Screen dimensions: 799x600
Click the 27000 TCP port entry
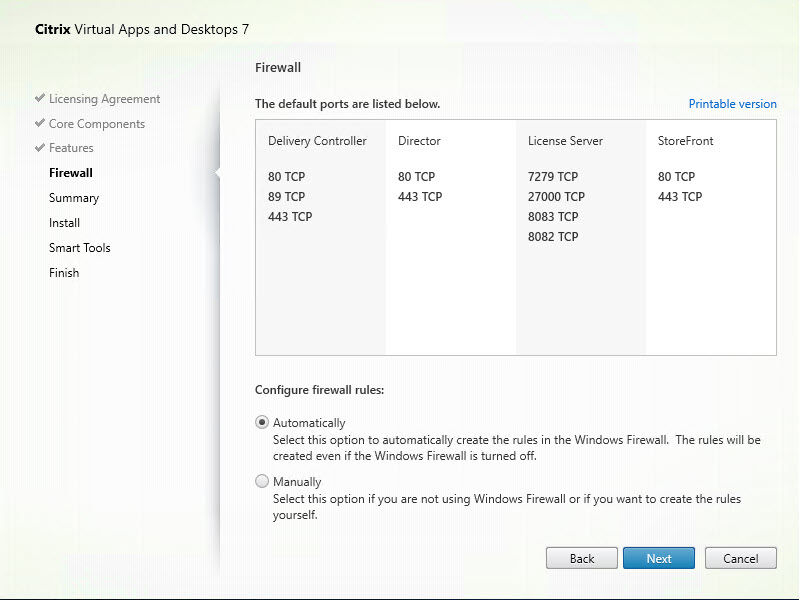coord(556,197)
